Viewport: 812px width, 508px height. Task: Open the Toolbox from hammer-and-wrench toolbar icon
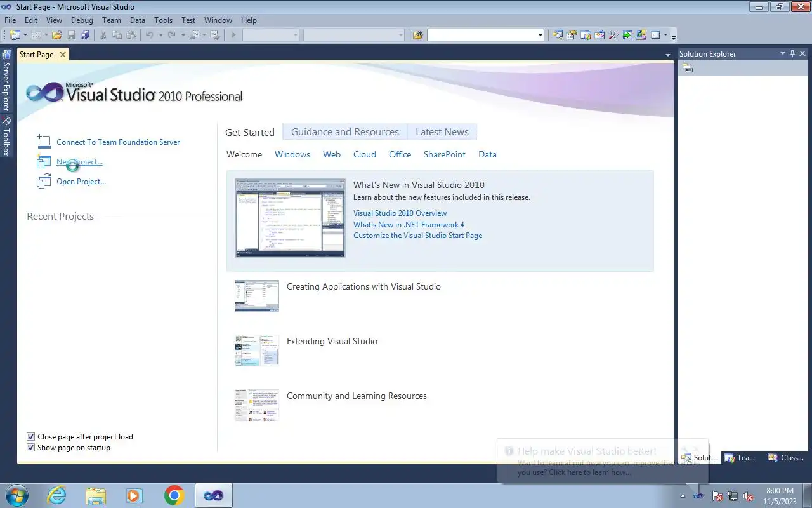pyautogui.click(x=613, y=35)
